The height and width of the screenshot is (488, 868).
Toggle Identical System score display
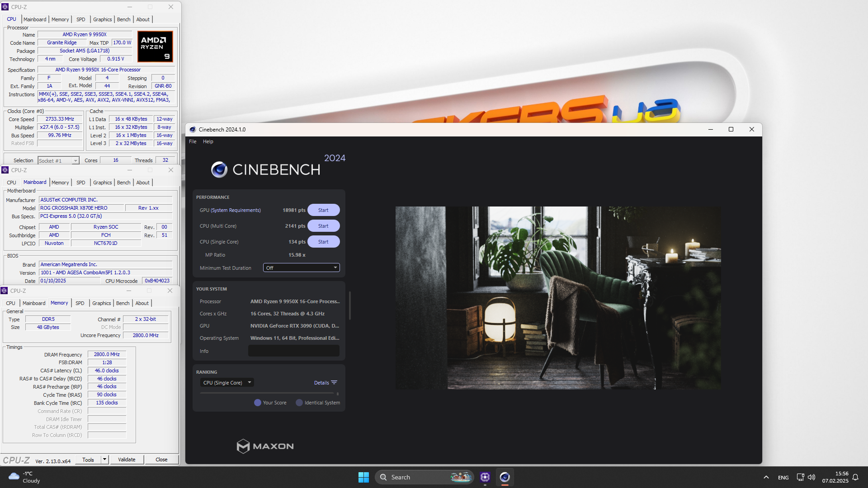(x=299, y=402)
